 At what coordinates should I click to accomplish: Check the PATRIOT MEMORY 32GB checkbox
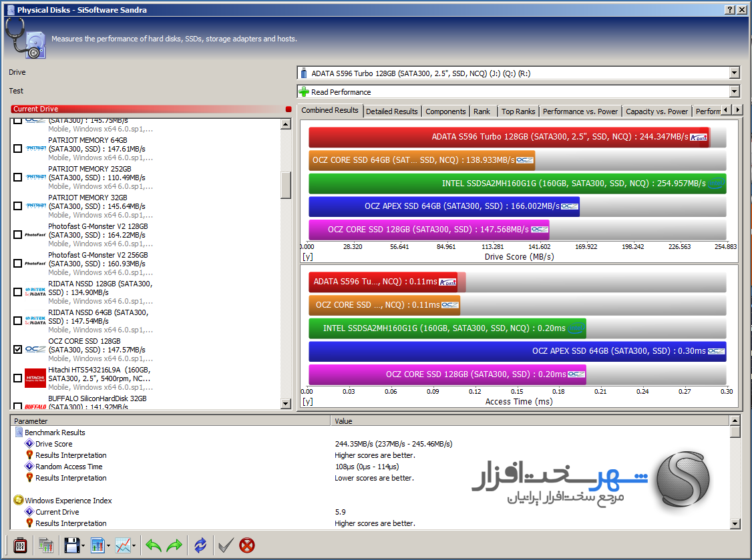(x=18, y=206)
